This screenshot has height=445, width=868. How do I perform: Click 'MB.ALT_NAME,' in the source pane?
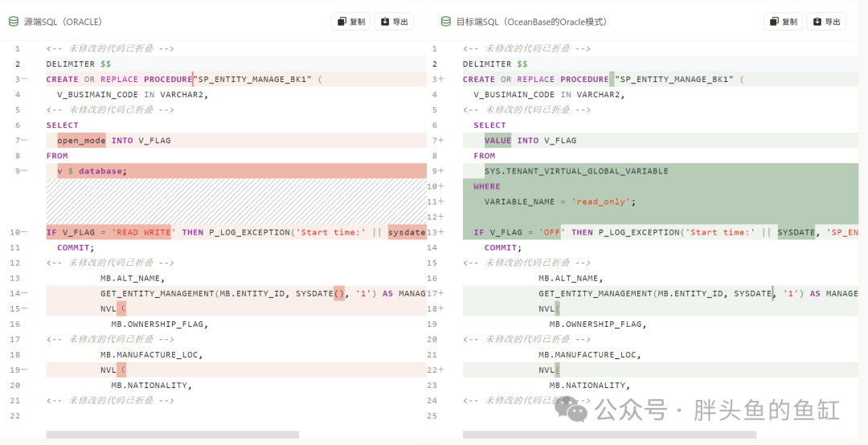pyautogui.click(x=133, y=279)
